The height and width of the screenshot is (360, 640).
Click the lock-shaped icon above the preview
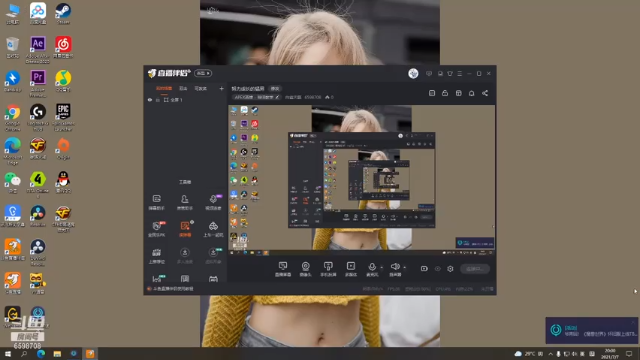click(445, 93)
